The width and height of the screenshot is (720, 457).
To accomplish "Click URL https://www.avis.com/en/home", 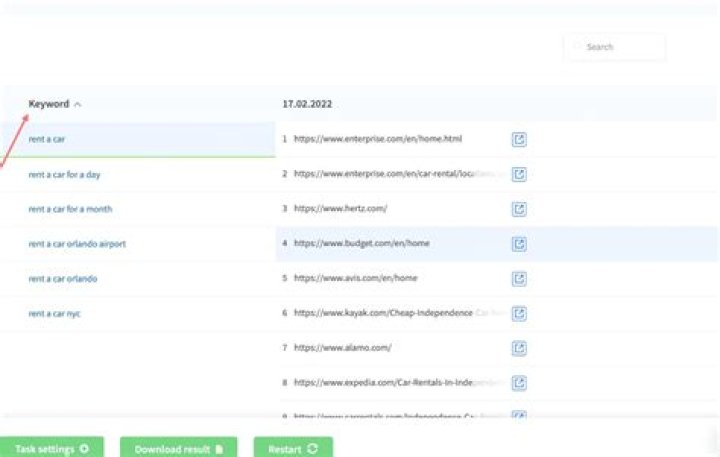I will (x=355, y=278).
